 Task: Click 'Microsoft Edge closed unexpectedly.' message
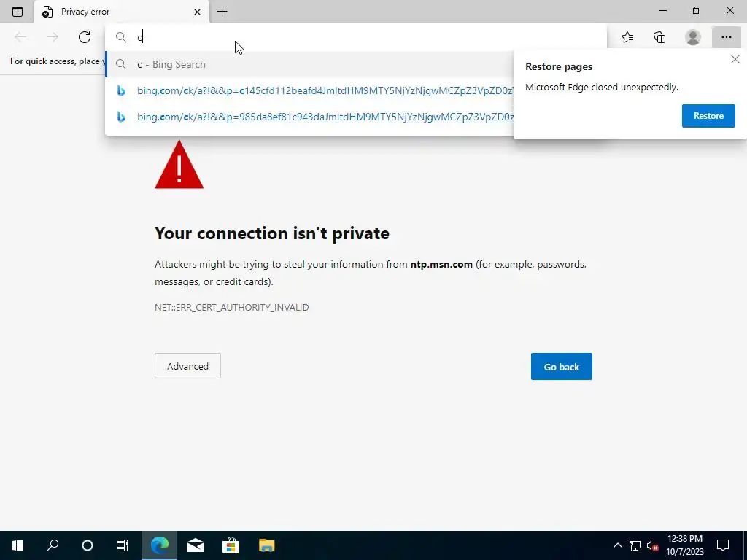click(x=602, y=87)
